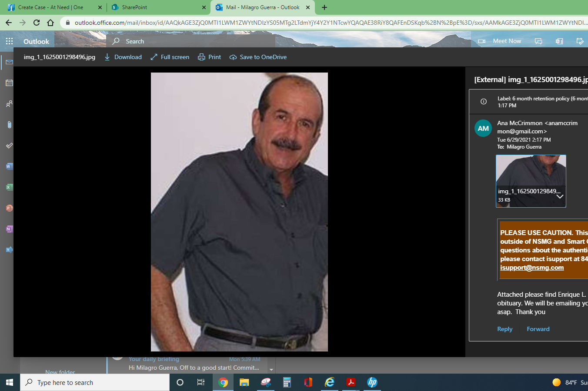Switch to Create Case browser tab
Viewport: 588px width, 391px height.
click(50, 7)
